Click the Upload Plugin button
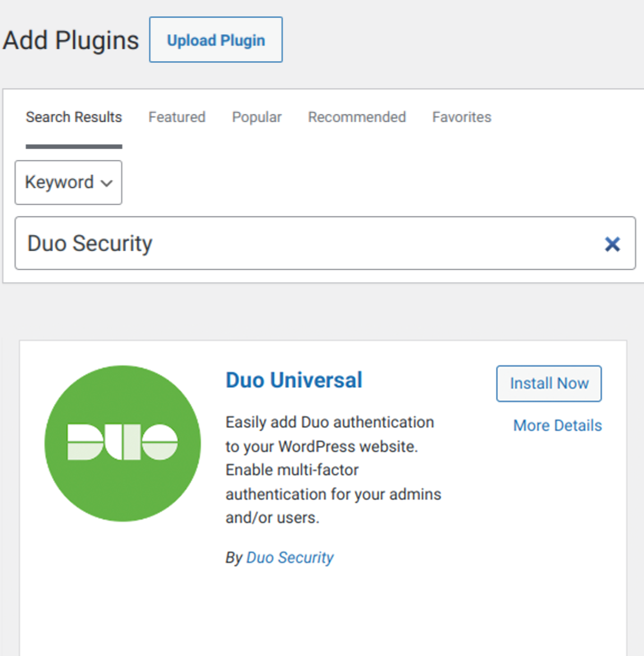 215,40
